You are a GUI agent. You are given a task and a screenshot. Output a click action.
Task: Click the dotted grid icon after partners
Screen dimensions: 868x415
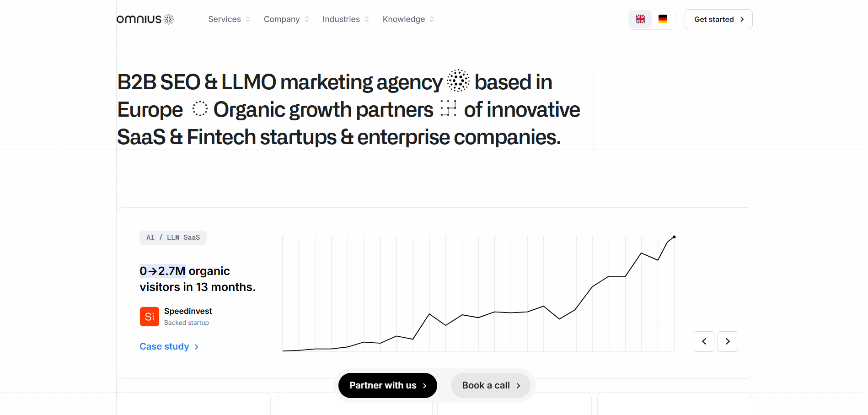448,108
